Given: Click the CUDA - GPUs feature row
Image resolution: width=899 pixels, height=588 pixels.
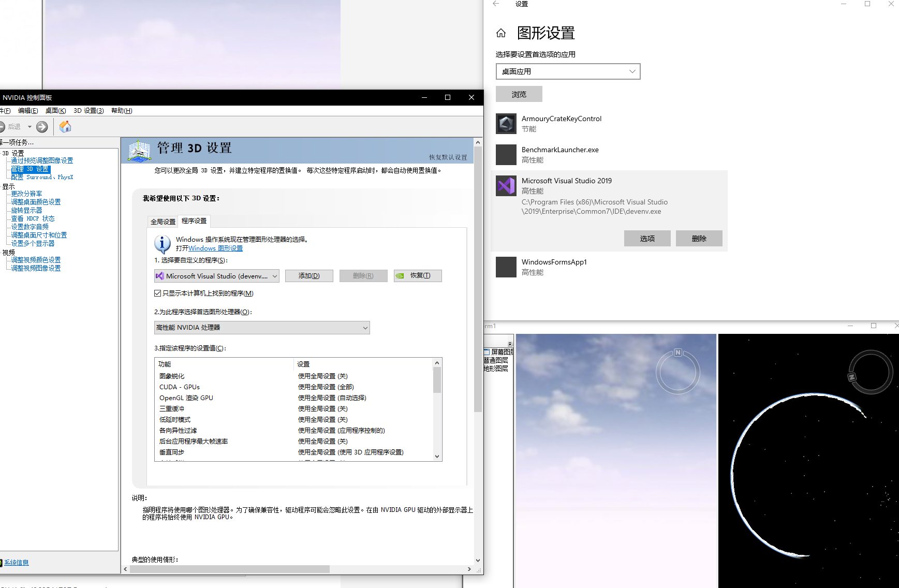Looking at the screenshot, I should (294, 387).
